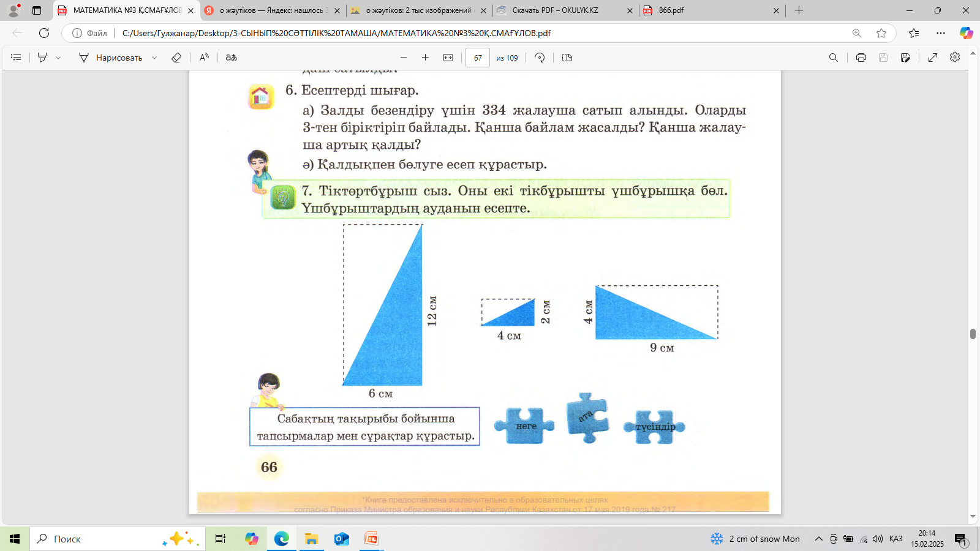Open a new browser tab
This screenshot has height=551, width=980.
point(799,10)
